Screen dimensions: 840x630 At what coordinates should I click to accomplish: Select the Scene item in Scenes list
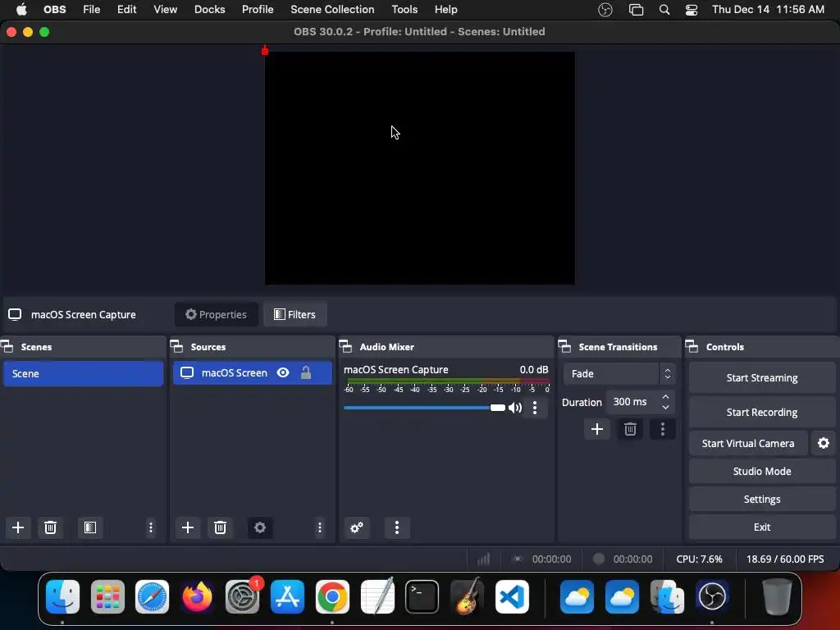tap(83, 373)
